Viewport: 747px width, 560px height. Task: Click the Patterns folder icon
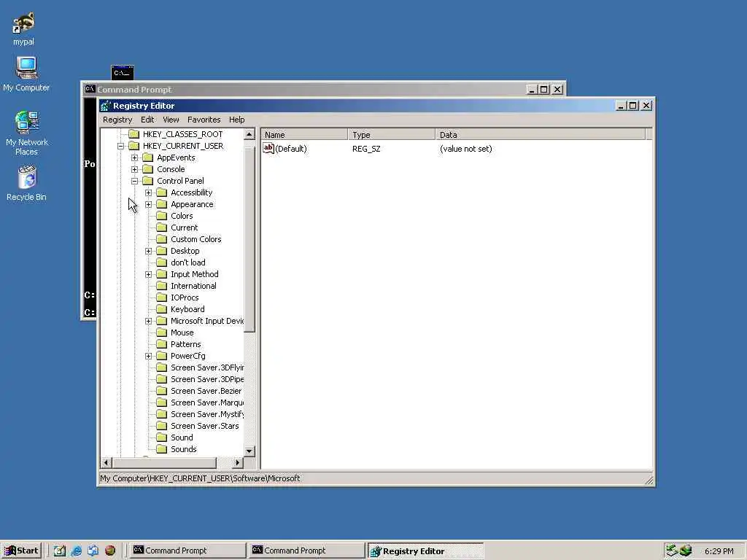(x=162, y=344)
